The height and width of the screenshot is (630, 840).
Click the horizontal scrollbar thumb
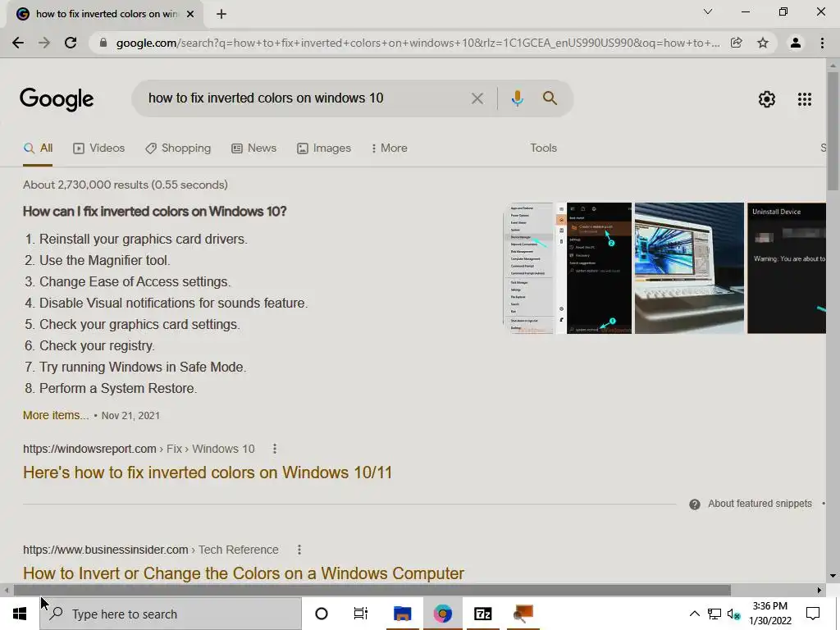pos(372,590)
